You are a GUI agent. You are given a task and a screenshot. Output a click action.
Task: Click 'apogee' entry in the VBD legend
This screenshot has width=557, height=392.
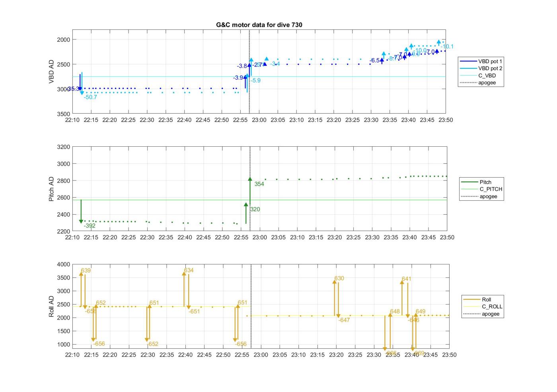coord(478,83)
